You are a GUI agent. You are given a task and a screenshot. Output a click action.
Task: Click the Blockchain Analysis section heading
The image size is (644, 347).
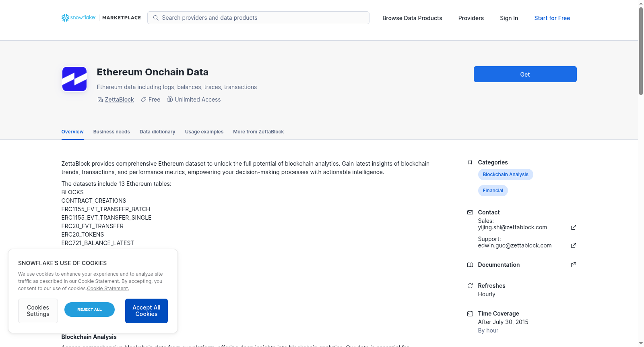[x=89, y=337]
